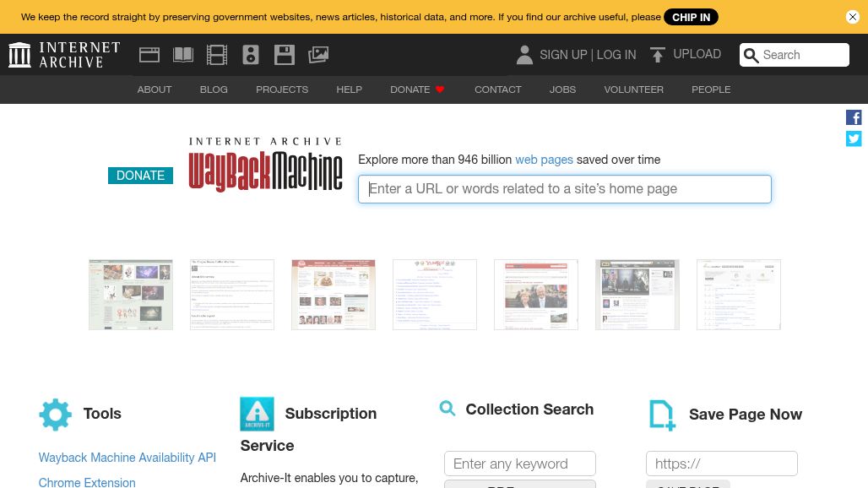Open the Software (floppy disk) collection icon

tap(285, 55)
